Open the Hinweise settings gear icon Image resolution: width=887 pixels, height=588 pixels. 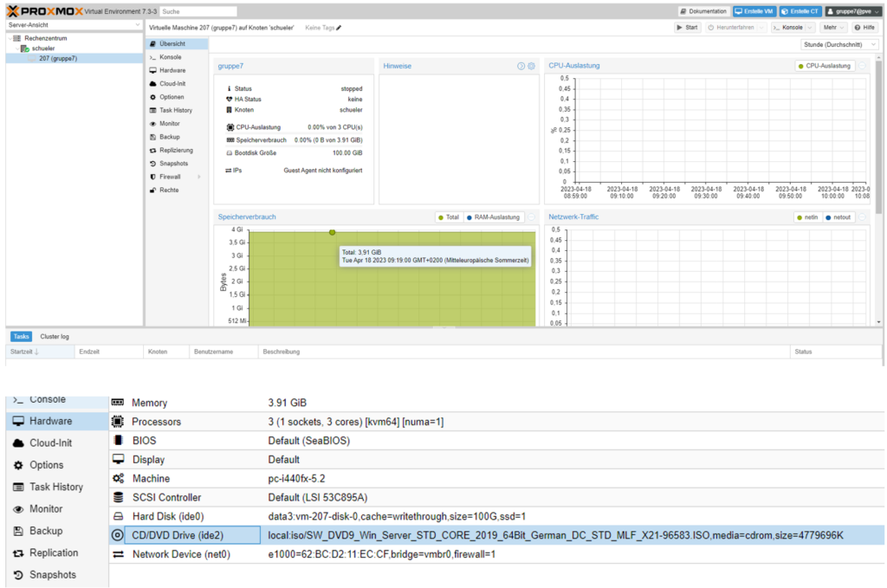pyautogui.click(x=531, y=66)
